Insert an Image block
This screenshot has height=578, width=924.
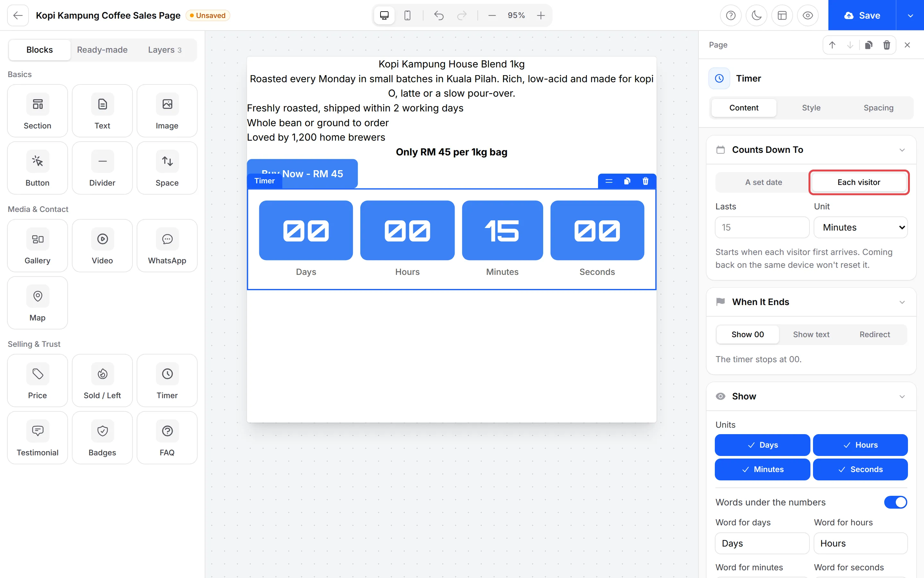[167, 111]
